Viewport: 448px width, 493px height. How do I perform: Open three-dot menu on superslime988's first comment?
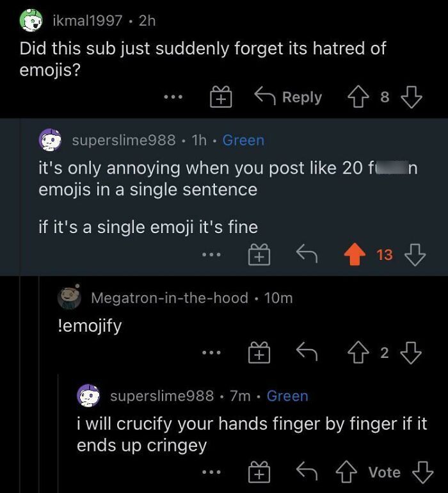click(x=210, y=255)
